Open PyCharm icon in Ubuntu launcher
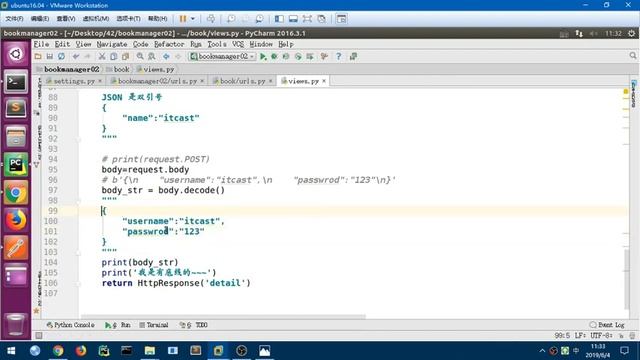This screenshot has height=360, width=640. [16, 165]
